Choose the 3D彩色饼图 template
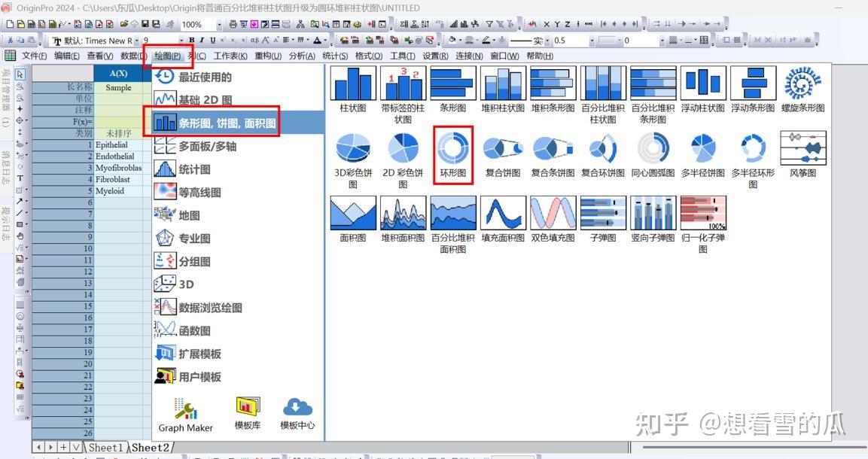This screenshot has width=868, height=459. 353,160
